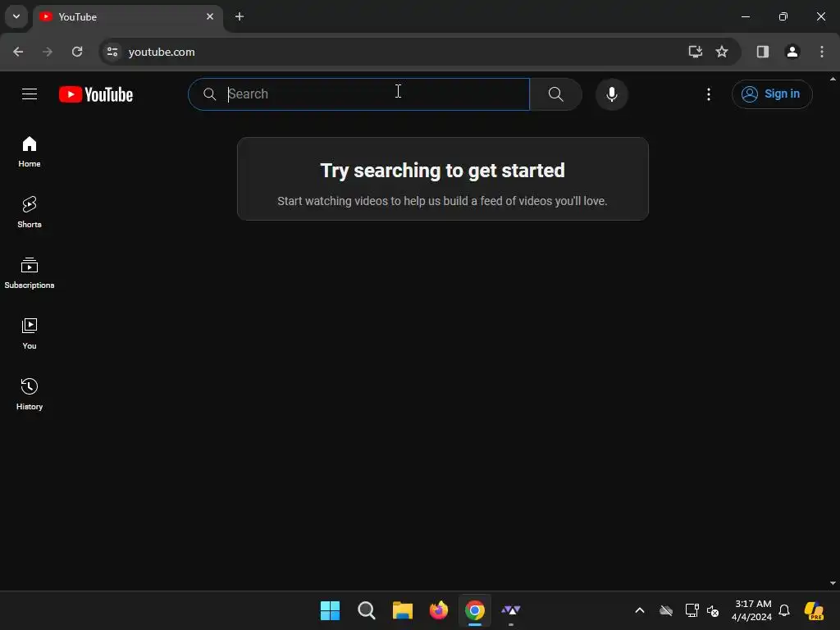Open the Chrome profile icon

point(792,52)
